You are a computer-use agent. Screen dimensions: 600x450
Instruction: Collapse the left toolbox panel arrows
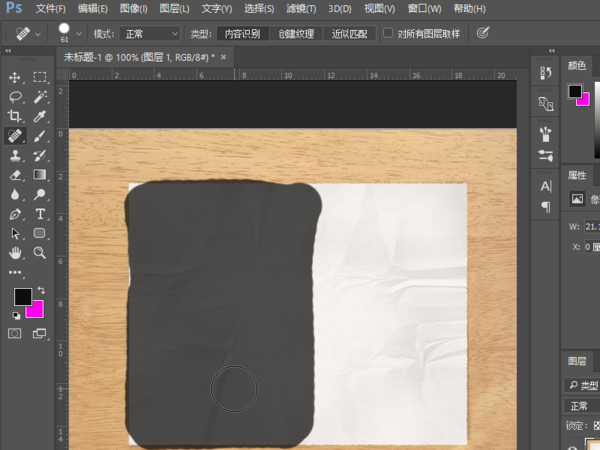[8, 51]
